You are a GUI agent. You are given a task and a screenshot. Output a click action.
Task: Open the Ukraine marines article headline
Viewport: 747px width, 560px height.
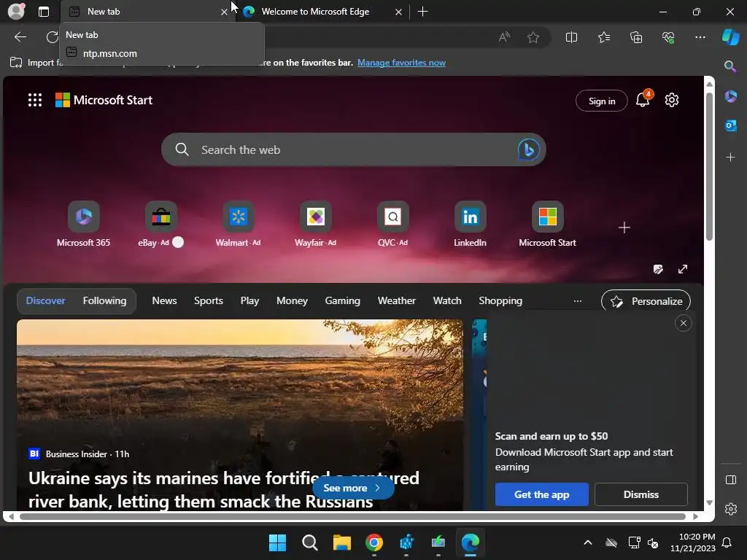tap(223, 489)
